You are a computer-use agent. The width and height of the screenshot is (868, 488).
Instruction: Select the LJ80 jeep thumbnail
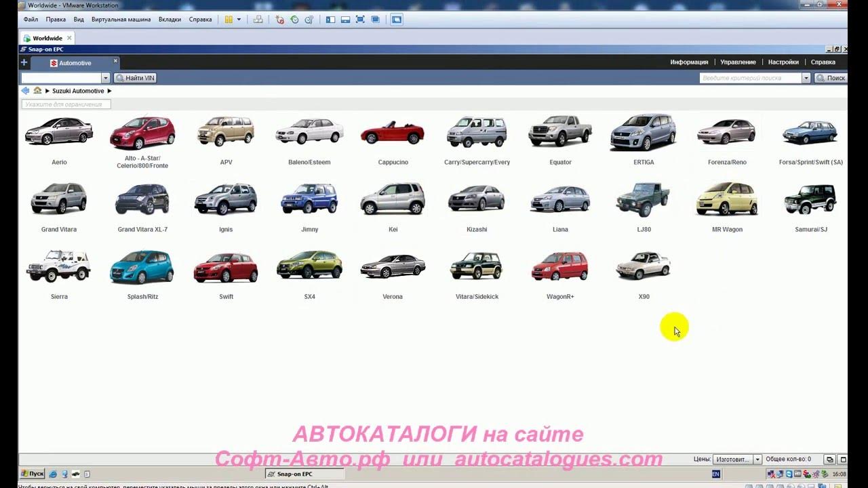(x=644, y=199)
